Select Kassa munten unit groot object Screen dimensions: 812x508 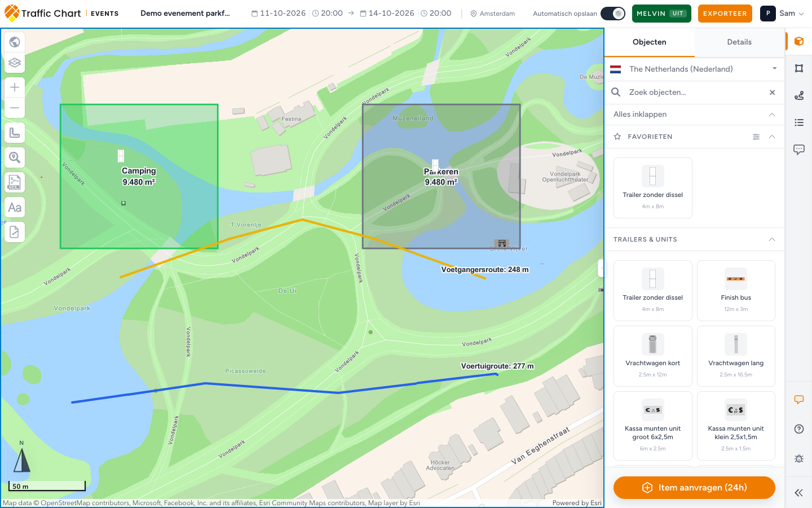pyautogui.click(x=653, y=426)
